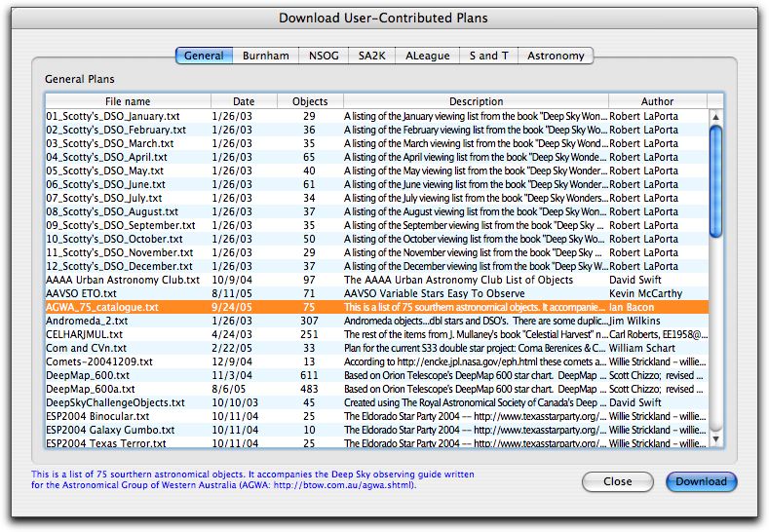Click the scroll up arrow of the list
The height and width of the screenshot is (532, 769).
click(715, 116)
